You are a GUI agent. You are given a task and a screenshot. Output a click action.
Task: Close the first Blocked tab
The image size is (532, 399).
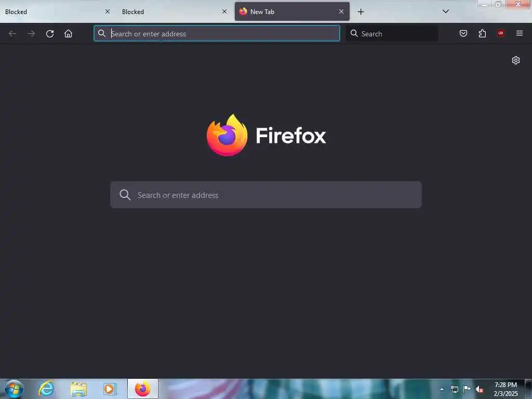[108, 11]
